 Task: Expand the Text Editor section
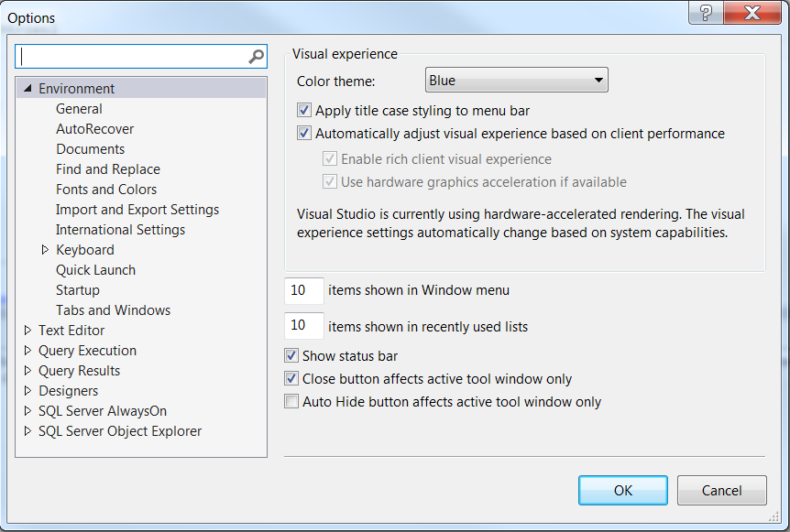click(x=27, y=330)
